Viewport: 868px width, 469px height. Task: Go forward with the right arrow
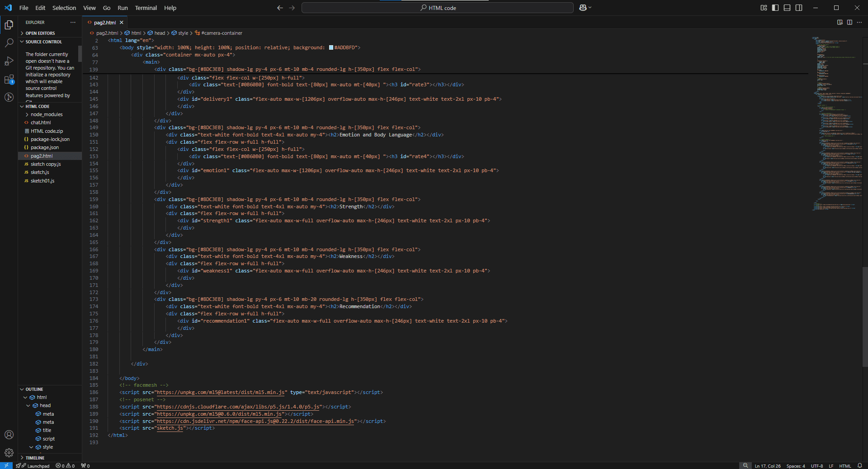(x=292, y=8)
